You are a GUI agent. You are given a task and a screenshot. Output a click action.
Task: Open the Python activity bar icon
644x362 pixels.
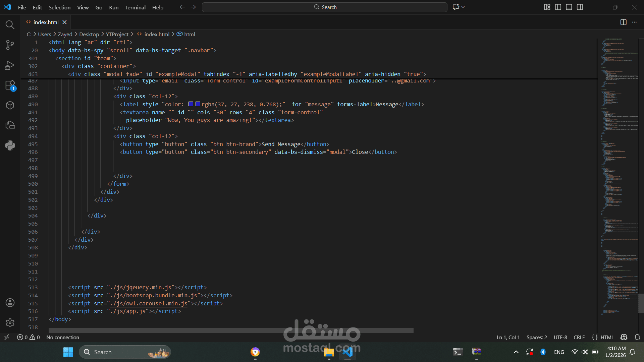tap(10, 145)
